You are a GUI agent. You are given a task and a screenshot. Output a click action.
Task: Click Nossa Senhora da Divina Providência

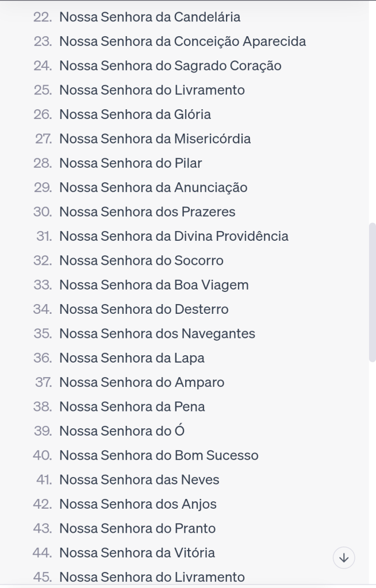point(174,236)
